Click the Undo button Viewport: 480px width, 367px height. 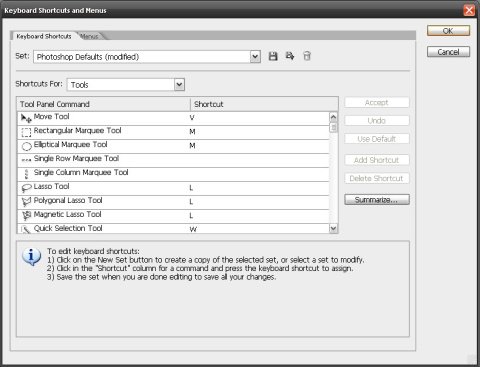(377, 121)
